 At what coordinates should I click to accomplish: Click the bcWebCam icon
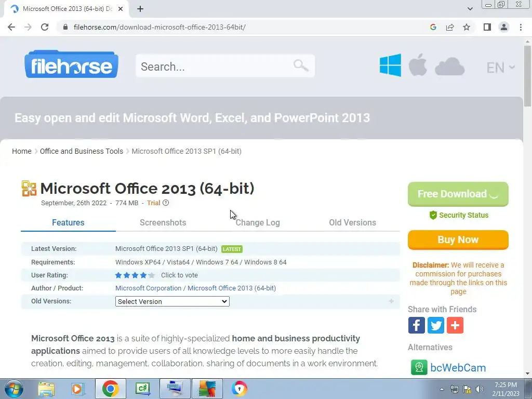coord(419,367)
